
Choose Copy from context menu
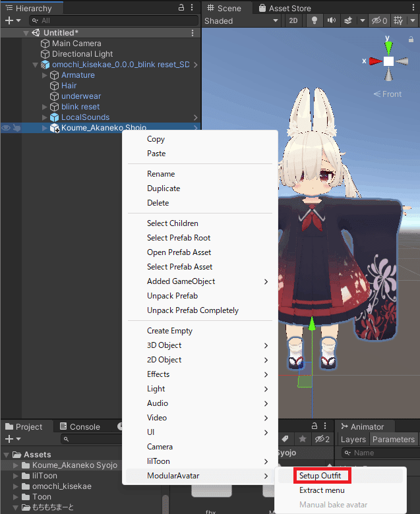click(x=156, y=139)
